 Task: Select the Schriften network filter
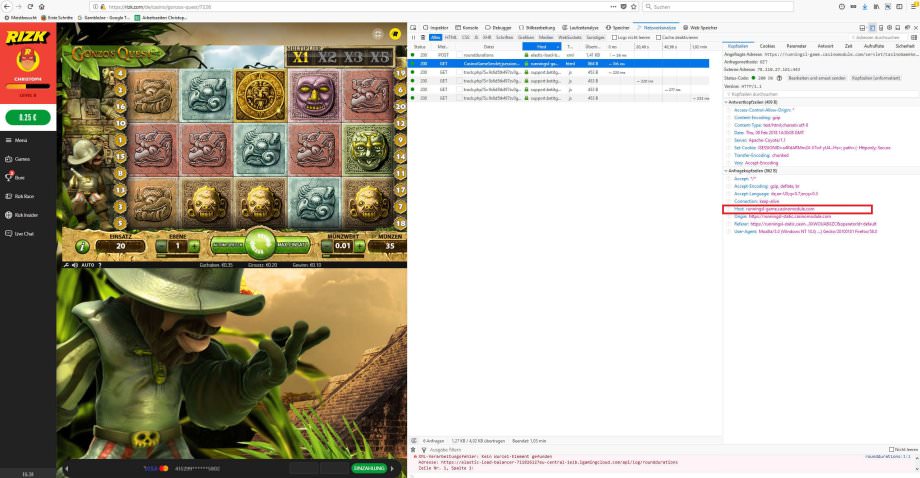click(504, 37)
